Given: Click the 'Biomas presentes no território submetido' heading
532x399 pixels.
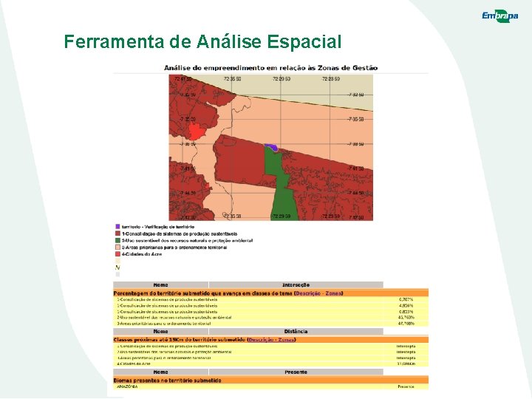Looking at the screenshot, I should (167, 381).
